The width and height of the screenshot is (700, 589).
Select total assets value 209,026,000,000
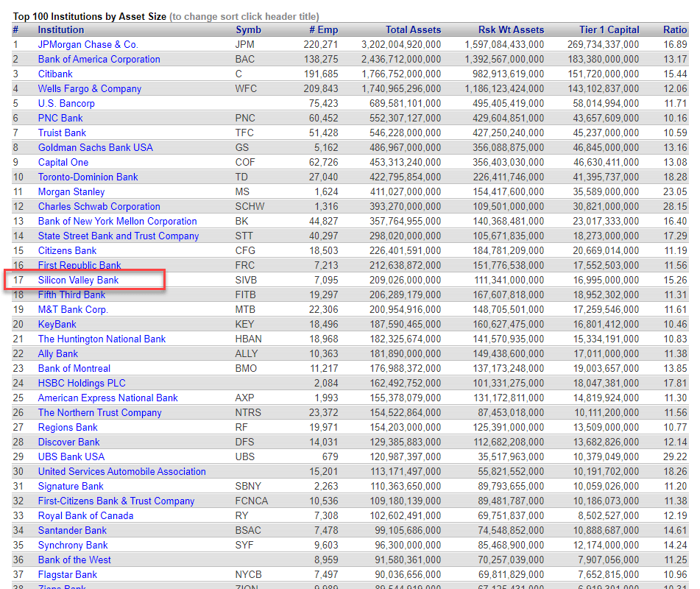pos(406,281)
